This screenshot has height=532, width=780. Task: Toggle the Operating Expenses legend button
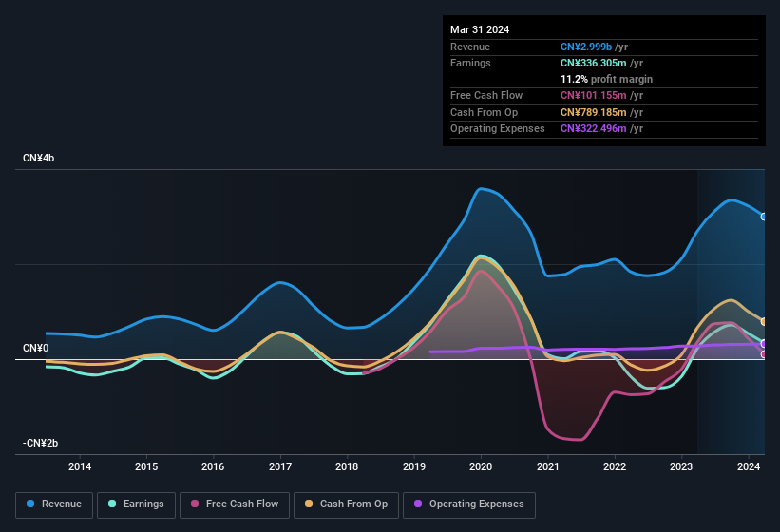click(x=469, y=504)
